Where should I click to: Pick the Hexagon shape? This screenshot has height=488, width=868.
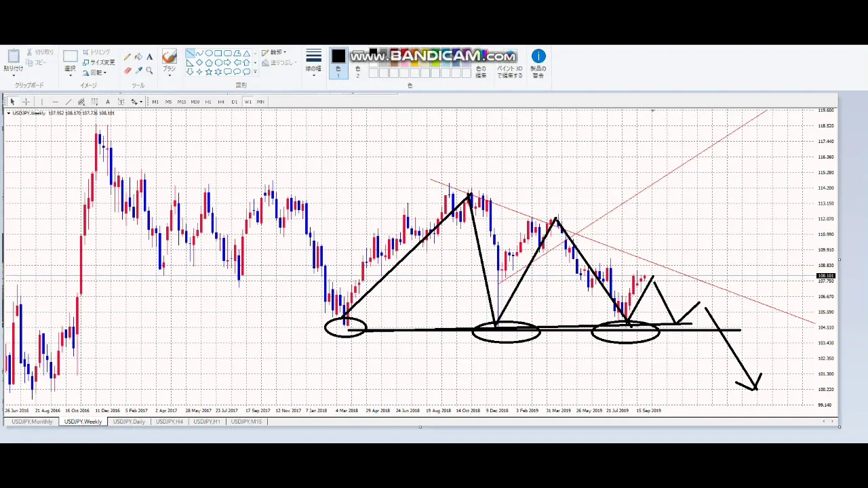[x=218, y=62]
